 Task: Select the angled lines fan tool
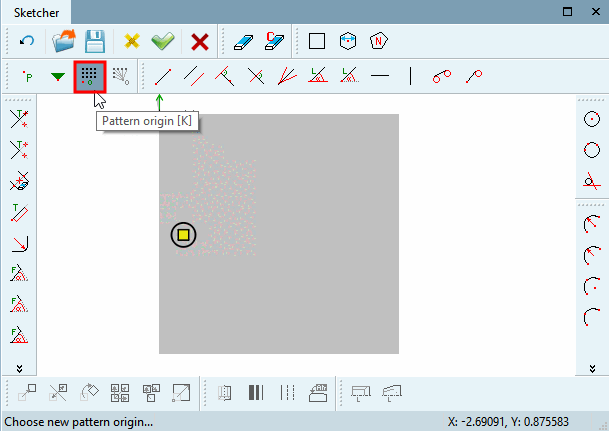pyautogui.click(x=287, y=76)
